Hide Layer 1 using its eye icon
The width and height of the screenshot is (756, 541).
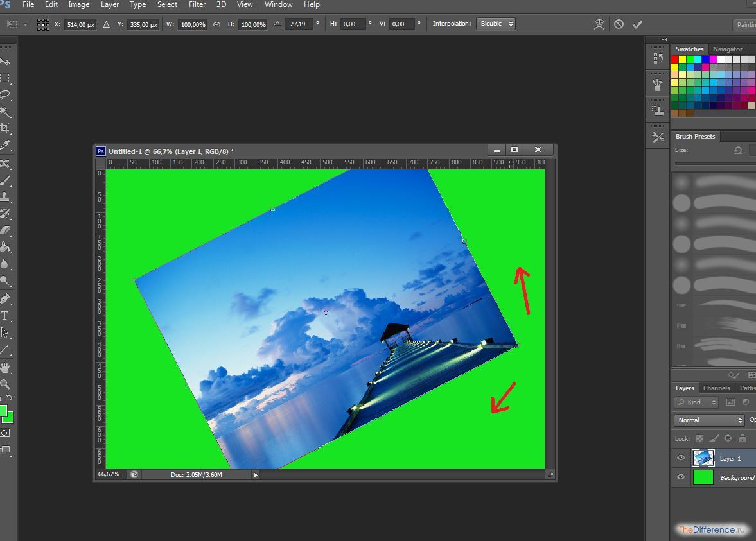pos(681,458)
